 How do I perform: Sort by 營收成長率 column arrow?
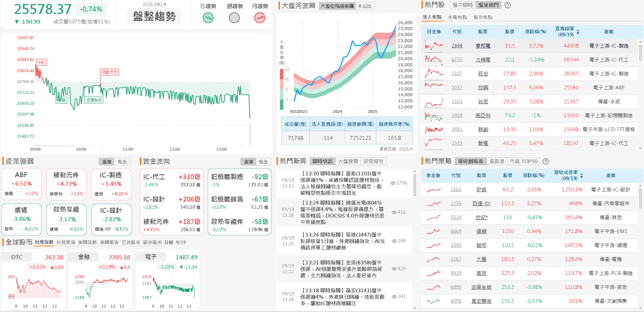pos(581,175)
